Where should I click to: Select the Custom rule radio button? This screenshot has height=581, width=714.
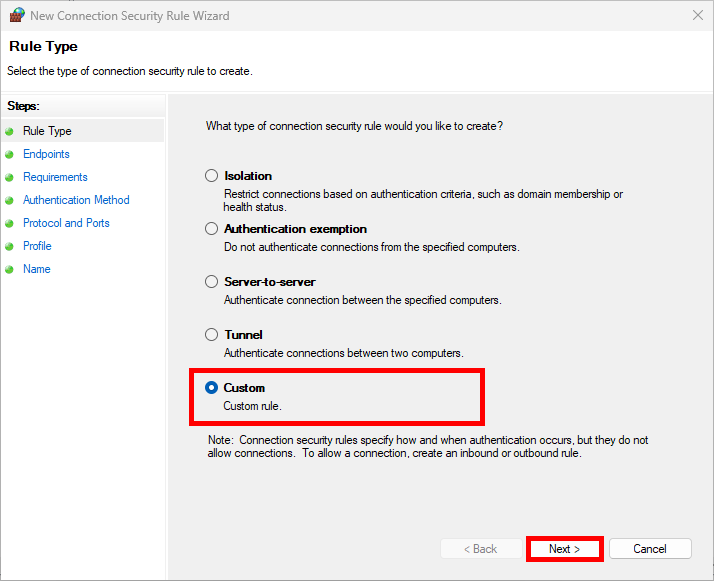[x=211, y=387]
